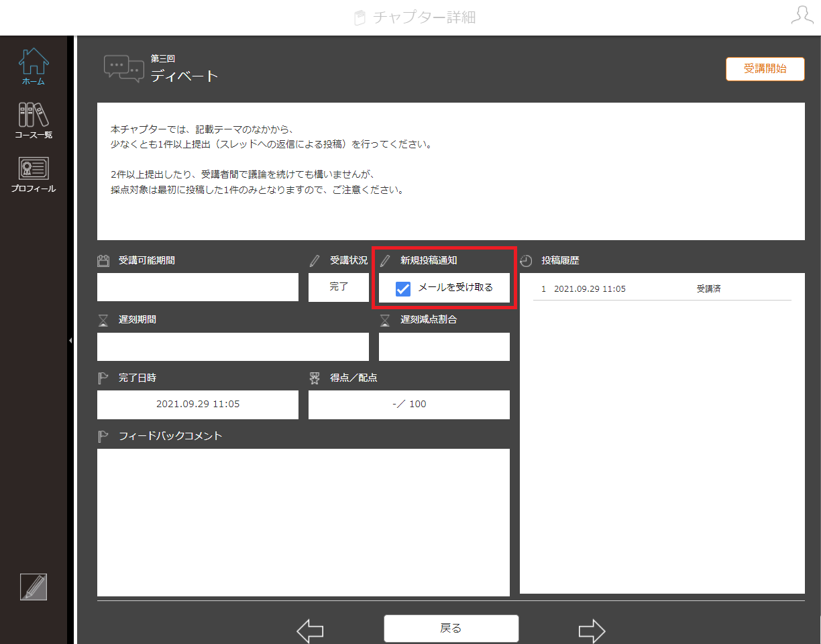Click the medal icon beside 得点／配点
Screen dimensions: 821x644
tap(315, 378)
